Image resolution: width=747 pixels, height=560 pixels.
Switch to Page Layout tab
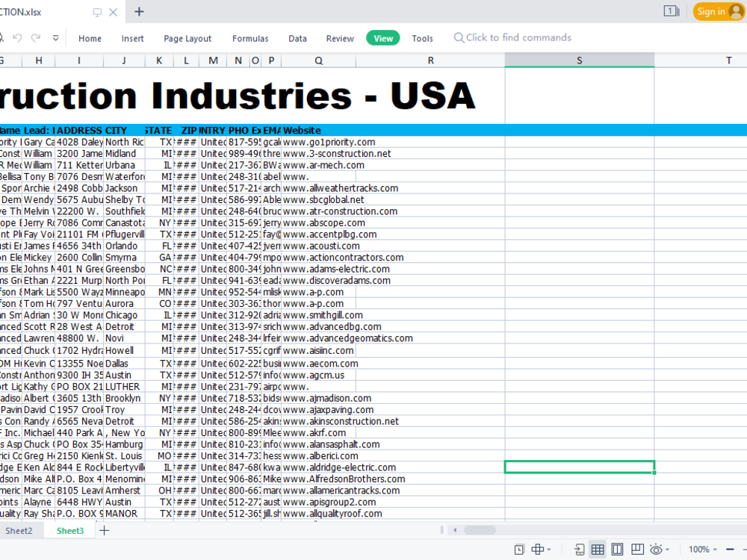tap(187, 39)
